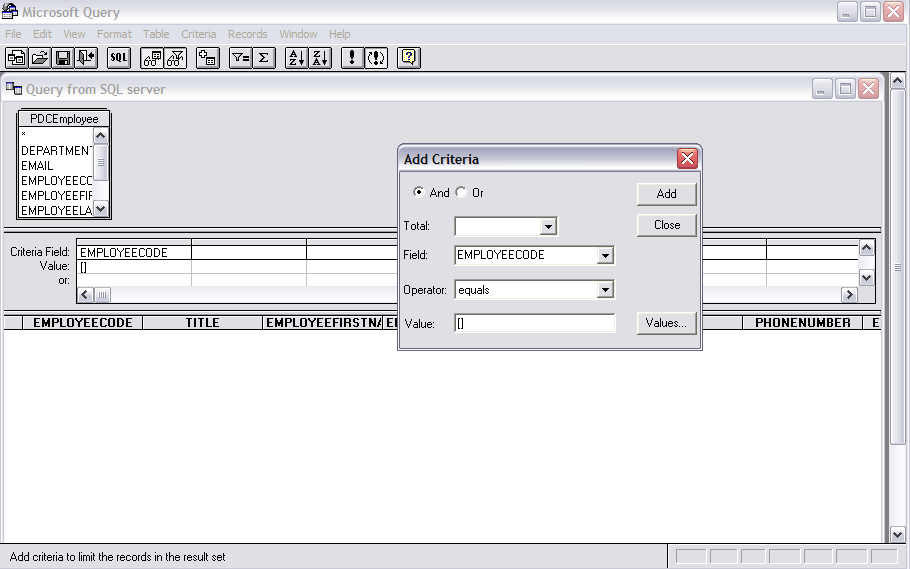Click the Close button in Add Criteria
The width and height of the screenshot is (910, 569).
coord(666,225)
